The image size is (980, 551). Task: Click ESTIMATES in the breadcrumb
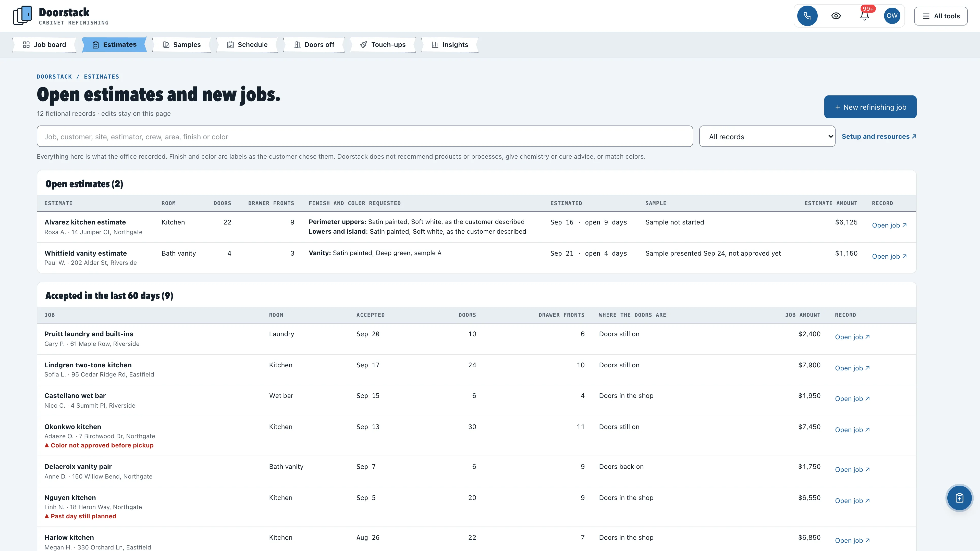101,77
